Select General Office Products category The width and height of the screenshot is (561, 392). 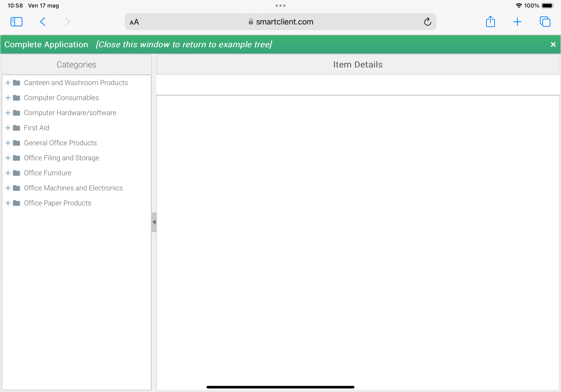pos(60,143)
